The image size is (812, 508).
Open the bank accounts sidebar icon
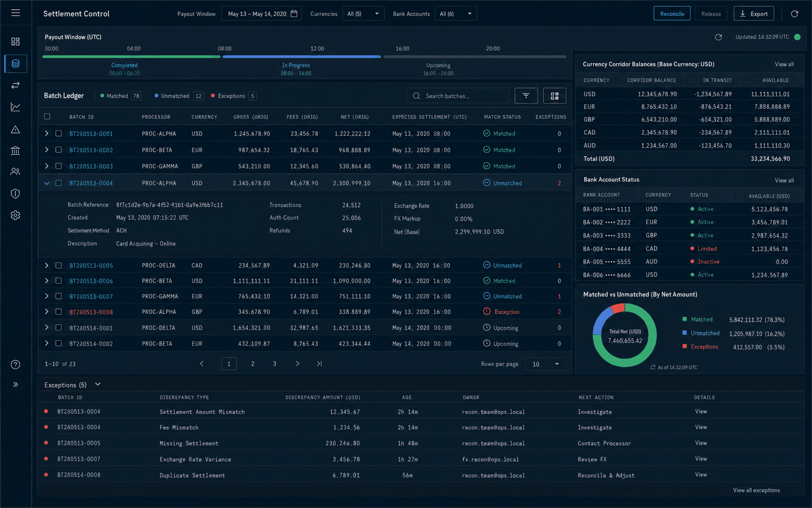(x=15, y=151)
